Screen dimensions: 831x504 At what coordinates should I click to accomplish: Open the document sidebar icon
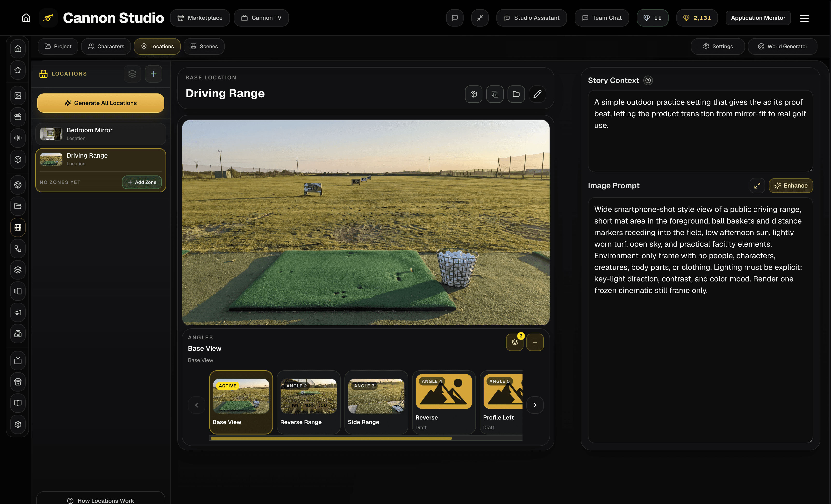tap(18, 334)
